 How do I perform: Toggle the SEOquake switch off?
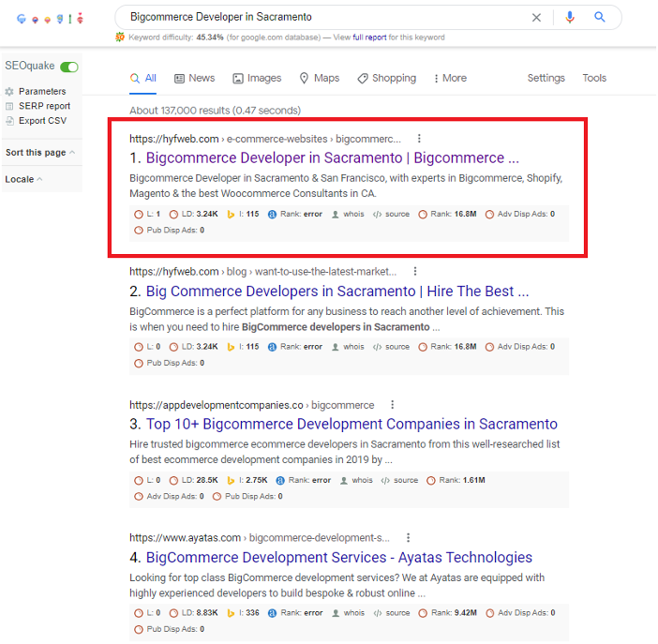coord(69,67)
